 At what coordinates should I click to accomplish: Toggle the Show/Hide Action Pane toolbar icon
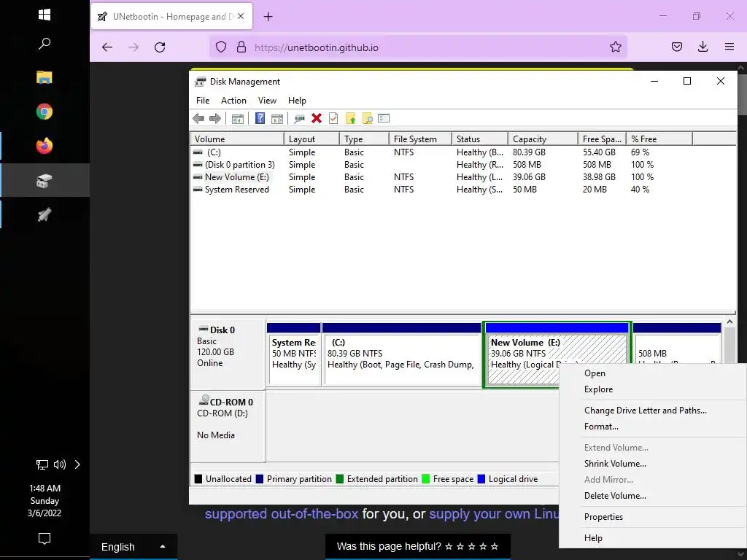click(x=276, y=119)
